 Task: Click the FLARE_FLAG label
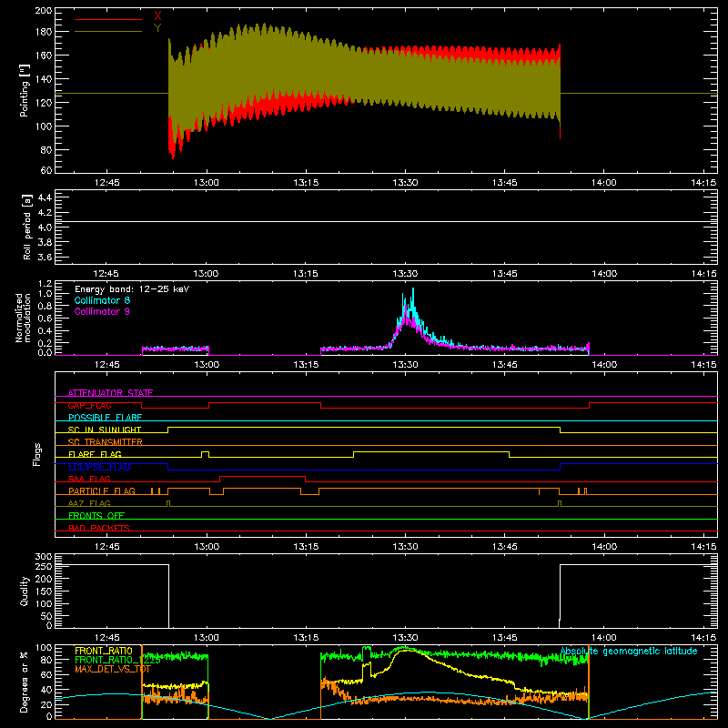pyautogui.click(x=95, y=454)
